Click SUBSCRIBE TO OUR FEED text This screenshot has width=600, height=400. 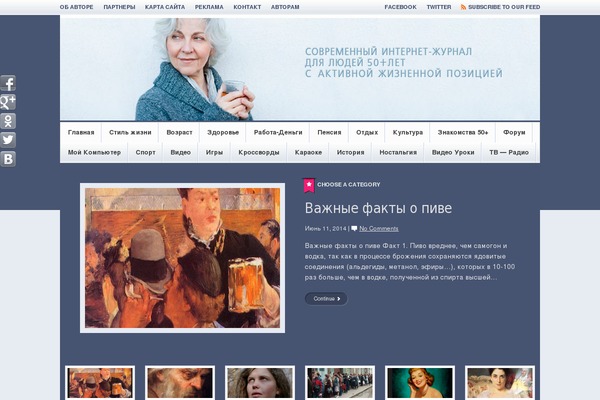tap(504, 7)
